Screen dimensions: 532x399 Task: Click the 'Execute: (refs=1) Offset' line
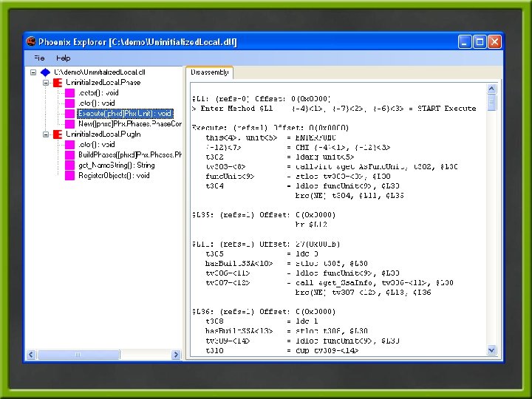[x=270, y=128]
